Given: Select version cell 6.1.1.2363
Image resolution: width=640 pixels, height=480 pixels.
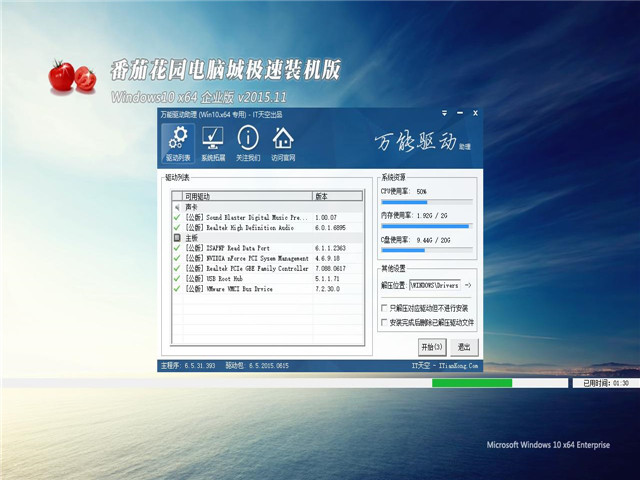Looking at the screenshot, I should tap(330, 248).
